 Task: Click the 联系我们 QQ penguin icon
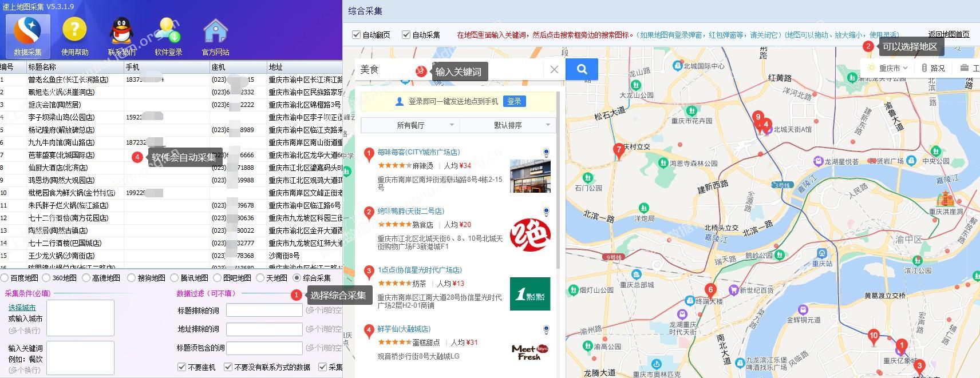click(x=121, y=36)
